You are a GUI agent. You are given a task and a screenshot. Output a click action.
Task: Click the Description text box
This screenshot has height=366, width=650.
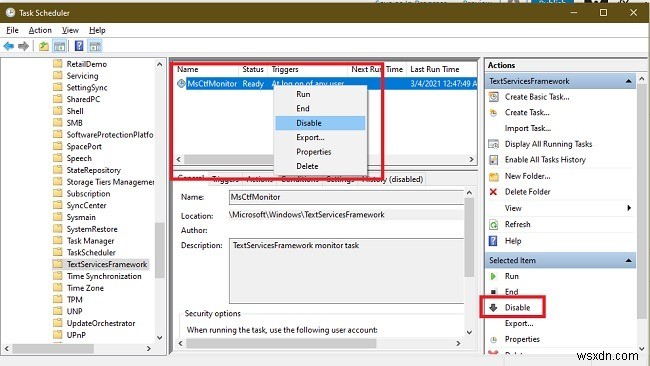pyautogui.click(x=347, y=271)
